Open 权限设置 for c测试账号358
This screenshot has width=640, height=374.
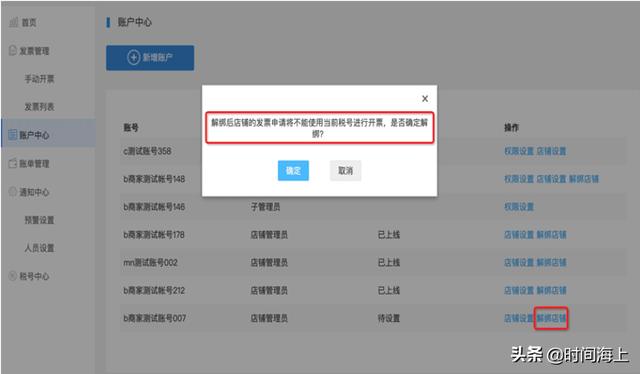519,151
